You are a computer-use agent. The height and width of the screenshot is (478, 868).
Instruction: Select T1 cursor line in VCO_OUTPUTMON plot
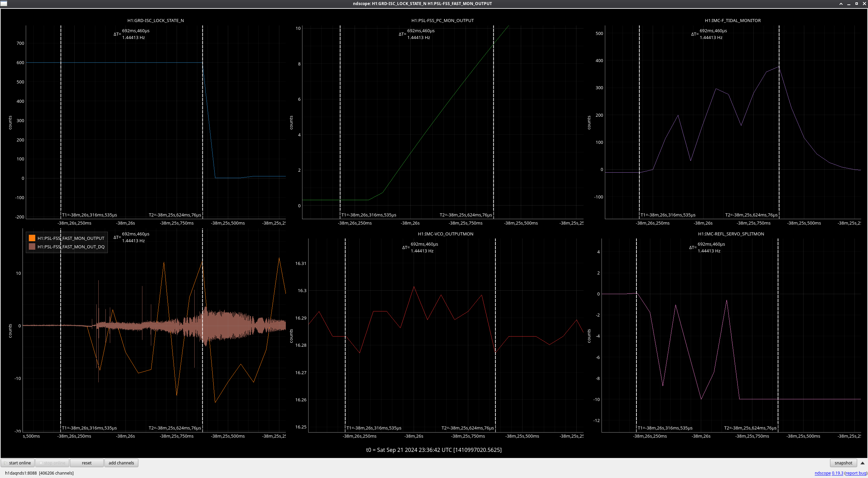point(345,336)
